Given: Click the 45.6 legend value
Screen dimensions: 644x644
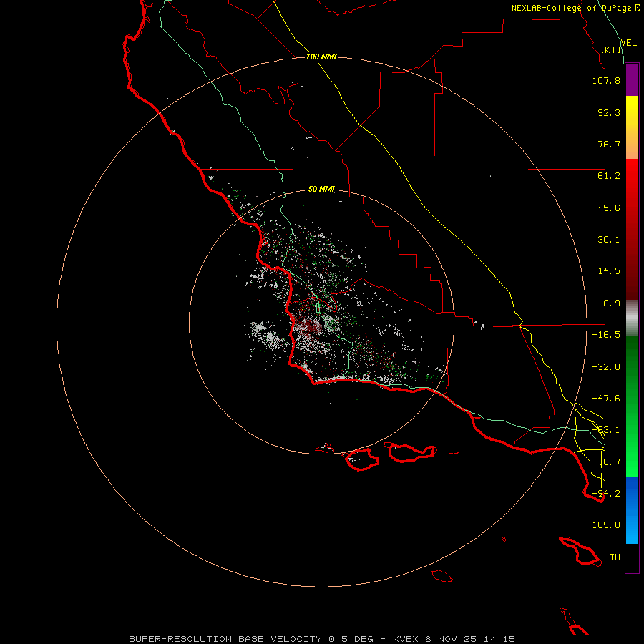Looking at the screenshot, I should click(x=609, y=208).
